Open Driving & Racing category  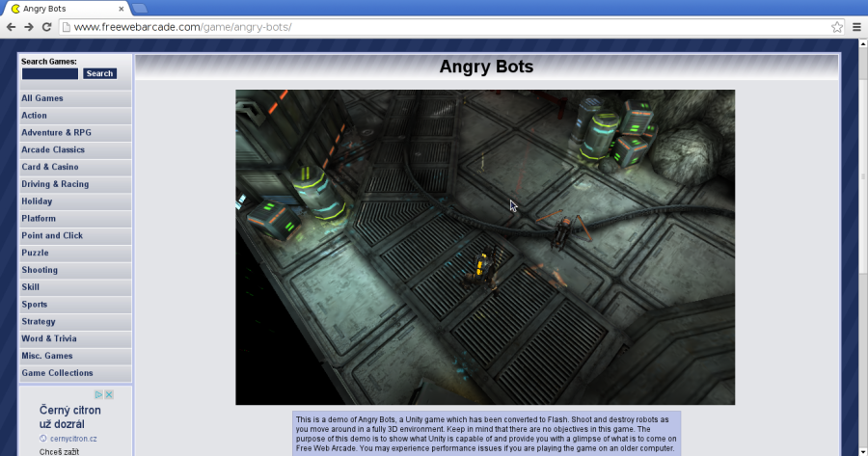coord(75,184)
